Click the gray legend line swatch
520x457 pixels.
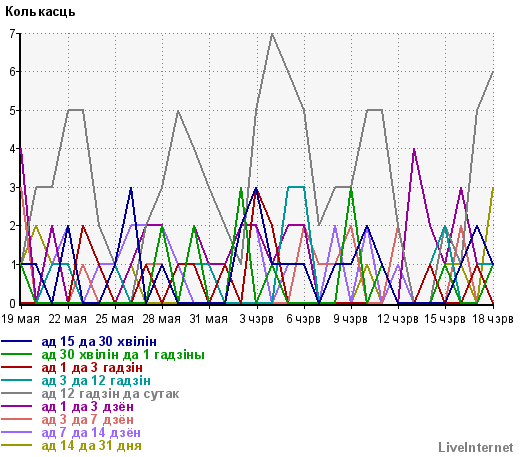17,393
